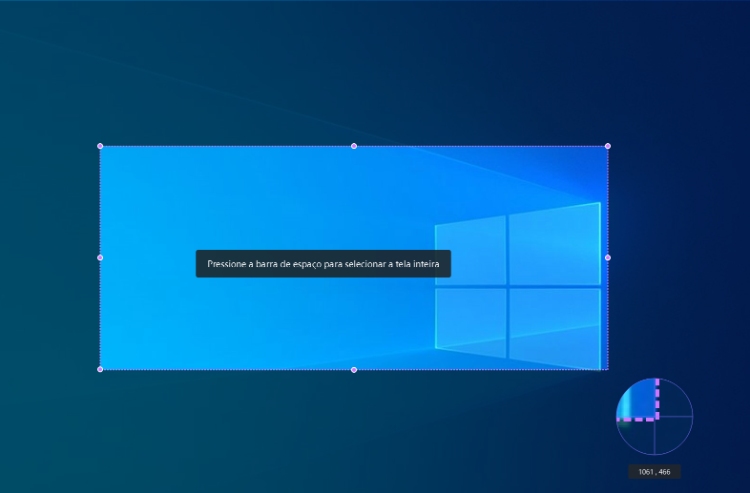This screenshot has width=750, height=493.
Task: Click the crosshair center inside the magnifier
Action: 656,418
